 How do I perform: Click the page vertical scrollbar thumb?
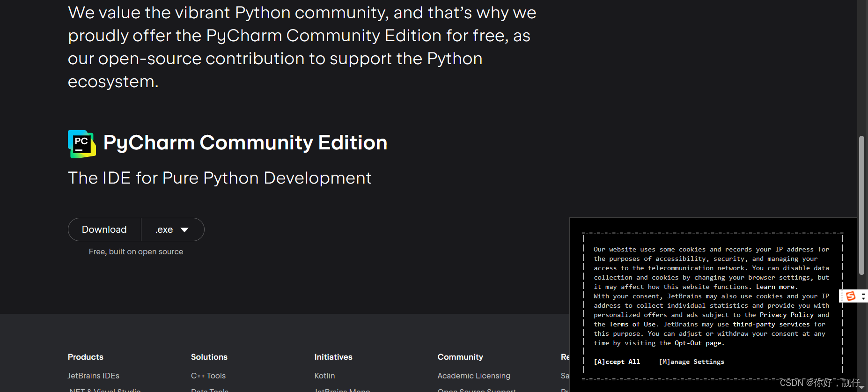pos(861,205)
